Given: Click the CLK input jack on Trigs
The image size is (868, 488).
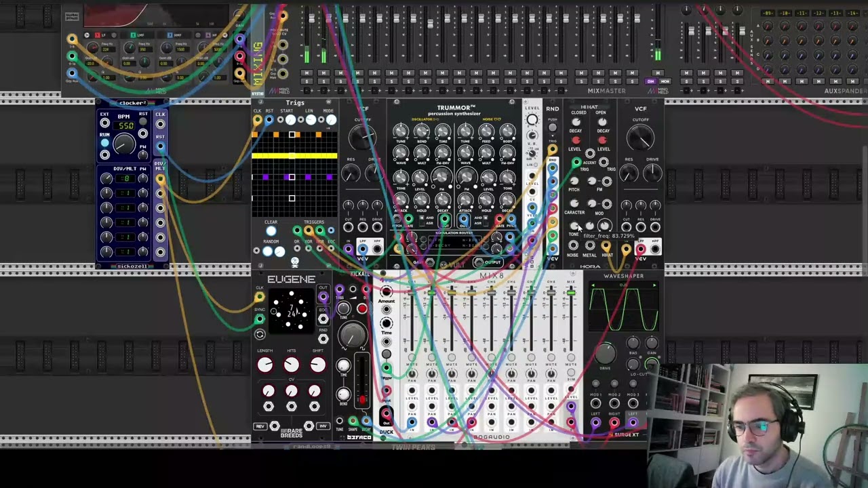Looking at the screenshot, I should coord(258,121).
